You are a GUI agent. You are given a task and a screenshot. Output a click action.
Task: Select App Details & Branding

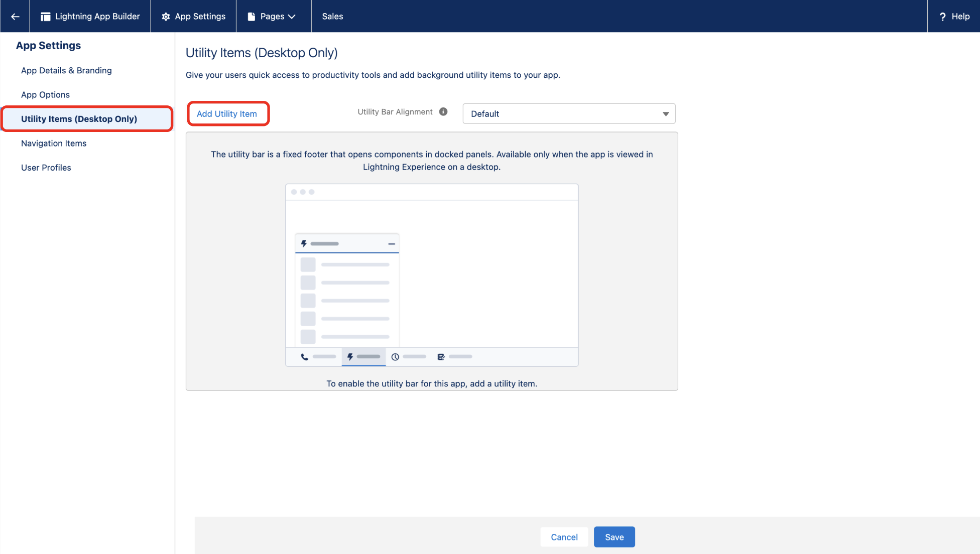(x=66, y=70)
